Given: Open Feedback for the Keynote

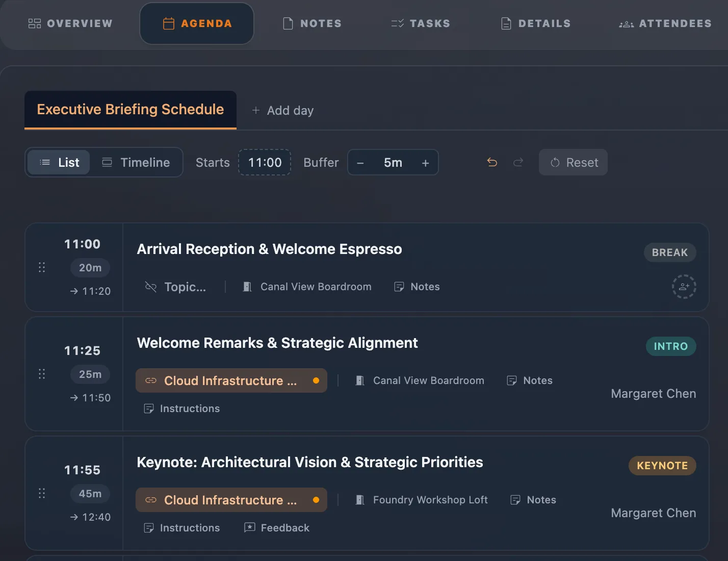Looking at the screenshot, I should pyautogui.click(x=277, y=528).
